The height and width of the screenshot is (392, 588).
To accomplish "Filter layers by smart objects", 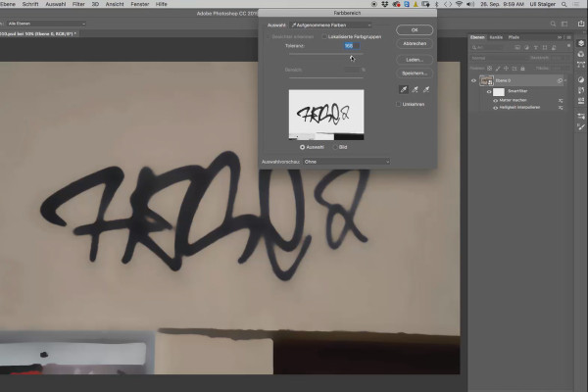I will pos(554,48).
